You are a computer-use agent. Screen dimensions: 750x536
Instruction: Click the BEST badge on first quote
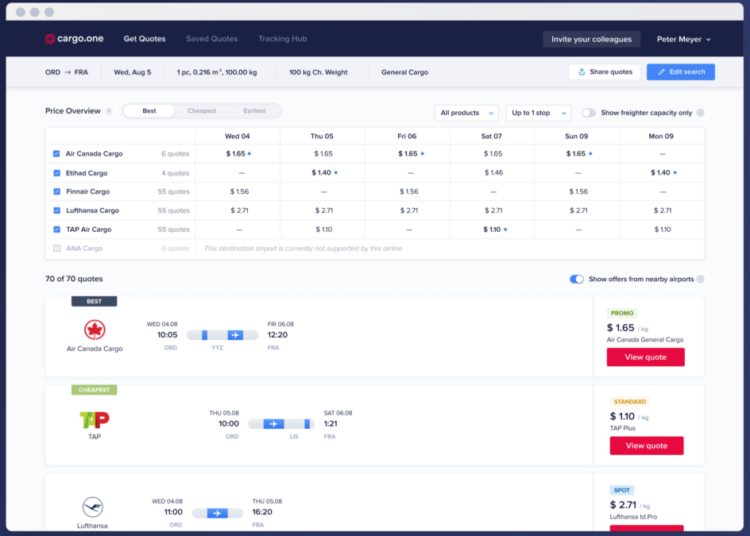coord(94,301)
